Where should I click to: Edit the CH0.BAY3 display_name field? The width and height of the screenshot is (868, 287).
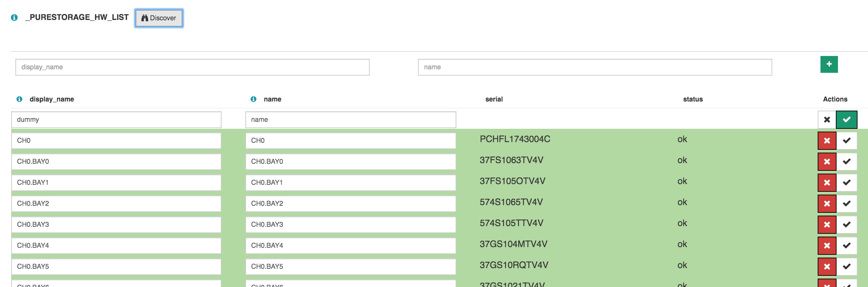[x=116, y=225]
